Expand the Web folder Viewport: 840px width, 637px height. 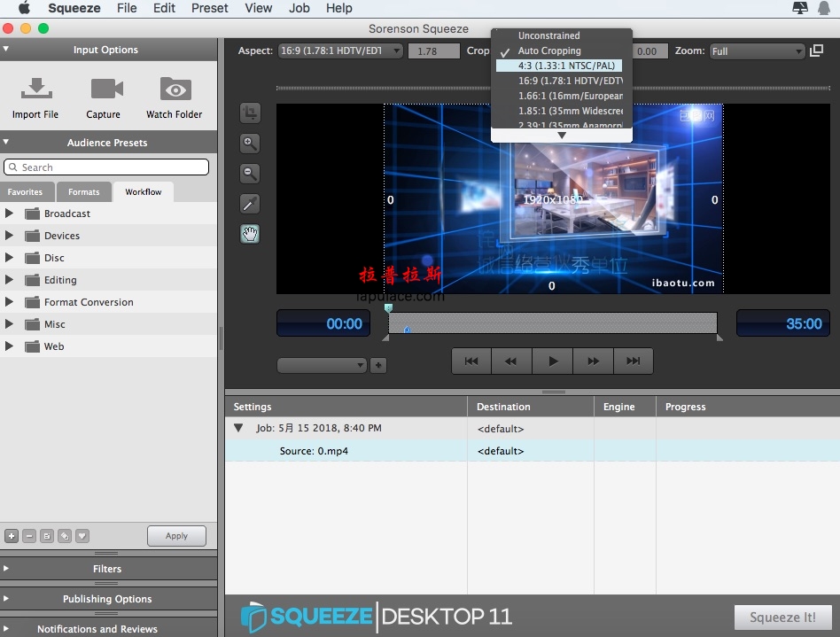(x=9, y=346)
